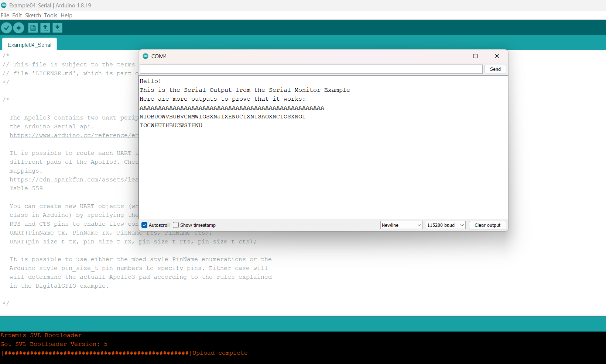This screenshot has height=364, width=606.
Task: Click the Verify sketch checkmark icon
Action: 7,28
